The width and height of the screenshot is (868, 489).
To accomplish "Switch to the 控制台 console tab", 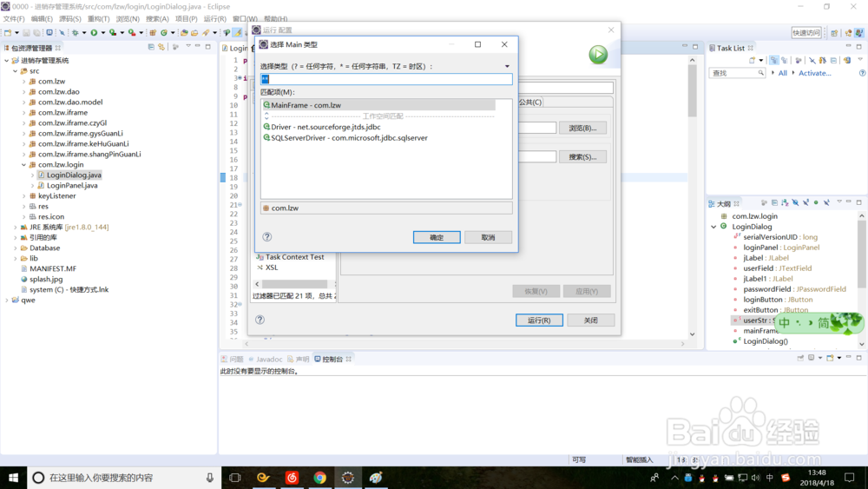I will (x=332, y=359).
